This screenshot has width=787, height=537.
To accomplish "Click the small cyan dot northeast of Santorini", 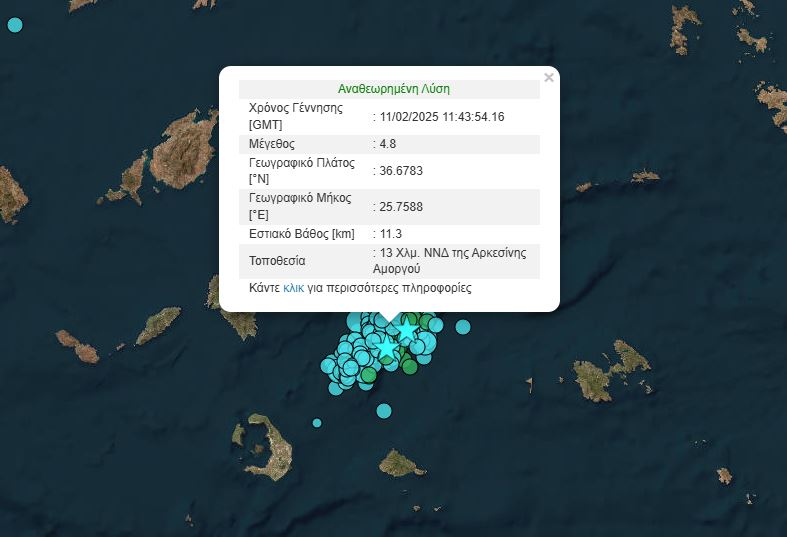I will [317, 423].
